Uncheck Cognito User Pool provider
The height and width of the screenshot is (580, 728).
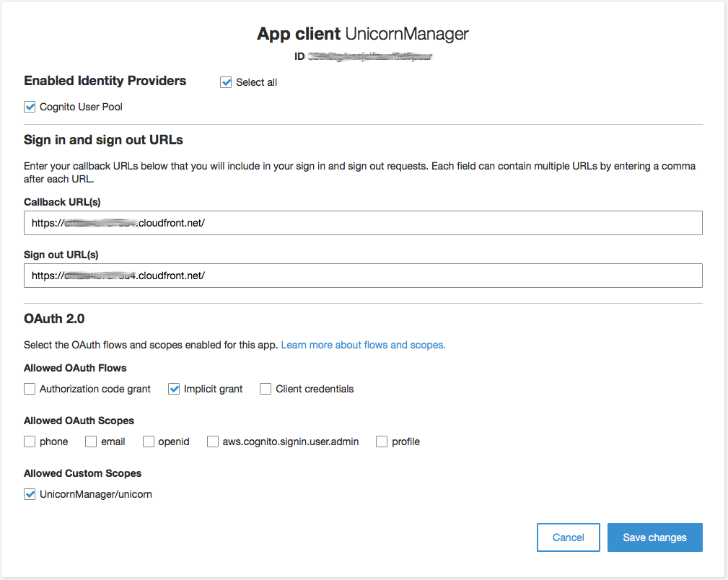(x=30, y=107)
